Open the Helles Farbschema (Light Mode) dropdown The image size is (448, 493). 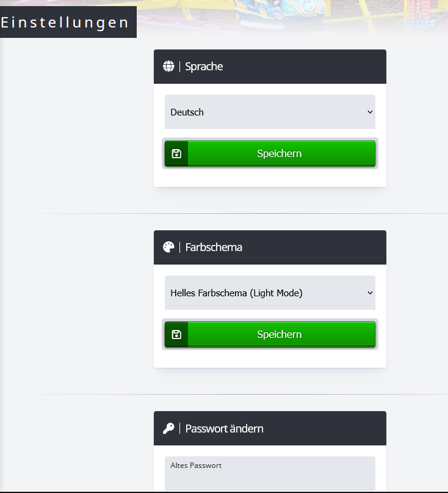[x=270, y=293]
